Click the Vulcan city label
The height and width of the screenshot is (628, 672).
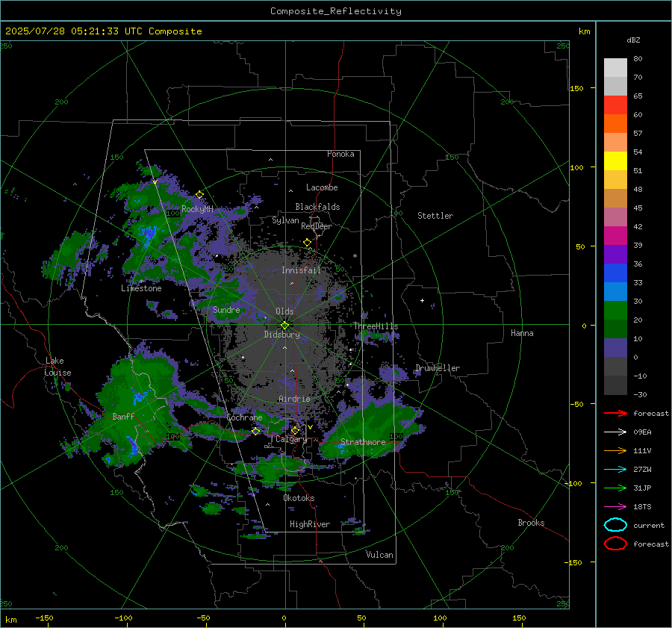379,555
